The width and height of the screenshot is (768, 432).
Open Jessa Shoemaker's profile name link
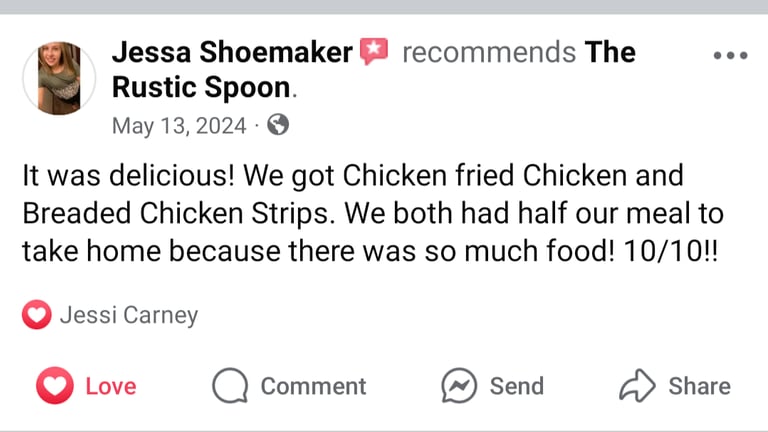click(x=232, y=52)
